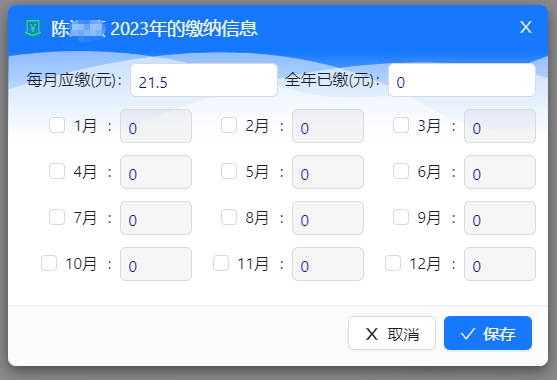Image resolution: width=557 pixels, height=380 pixels.
Task: Check the 11月 checkbox
Action: [221, 263]
